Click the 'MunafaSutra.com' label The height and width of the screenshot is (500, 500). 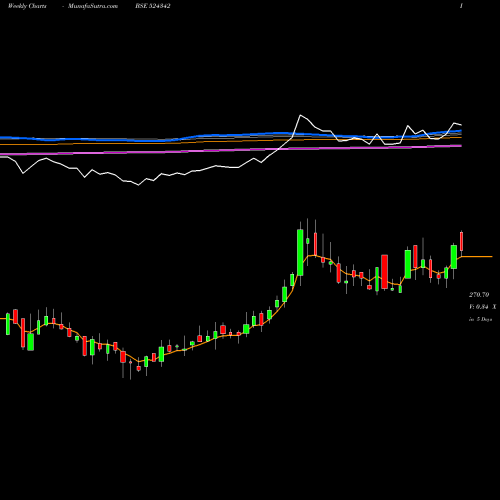point(93,6)
